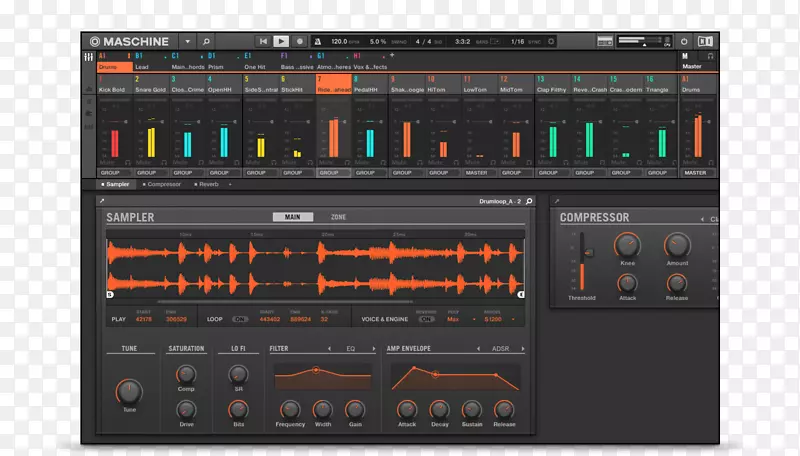This screenshot has width=800, height=456.
Task: Click the Record button in the transport
Action: point(300,41)
